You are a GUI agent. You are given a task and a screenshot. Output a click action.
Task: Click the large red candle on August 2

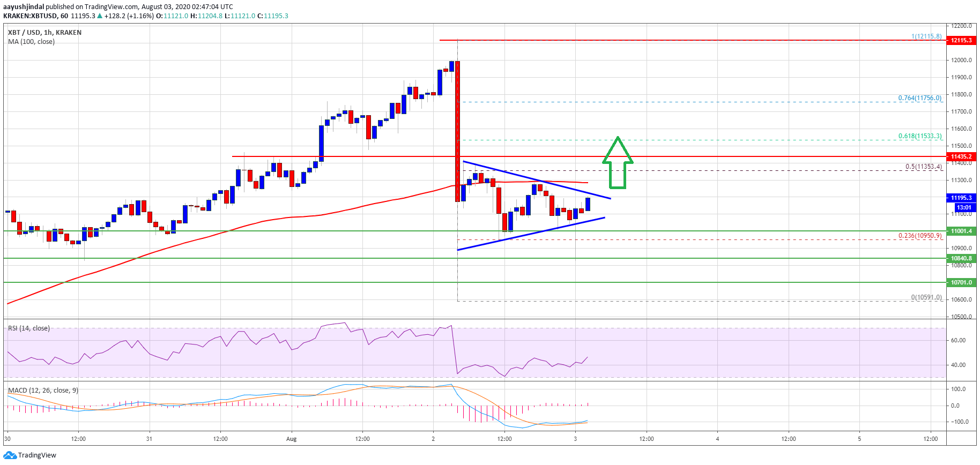pyautogui.click(x=457, y=131)
